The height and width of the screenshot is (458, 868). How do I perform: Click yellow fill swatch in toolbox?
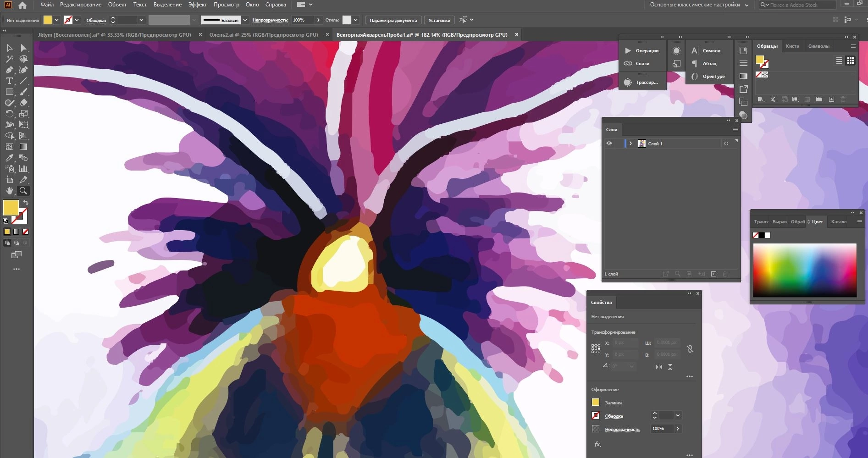pos(11,208)
